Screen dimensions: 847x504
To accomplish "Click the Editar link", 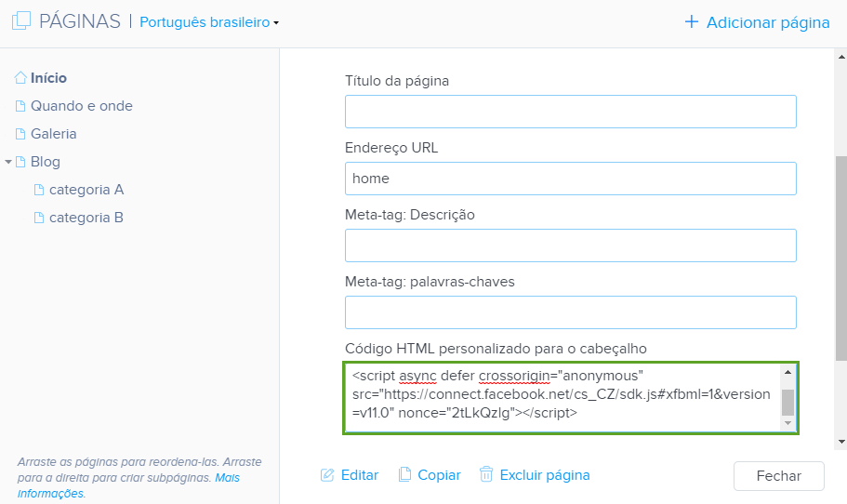I will (x=360, y=475).
